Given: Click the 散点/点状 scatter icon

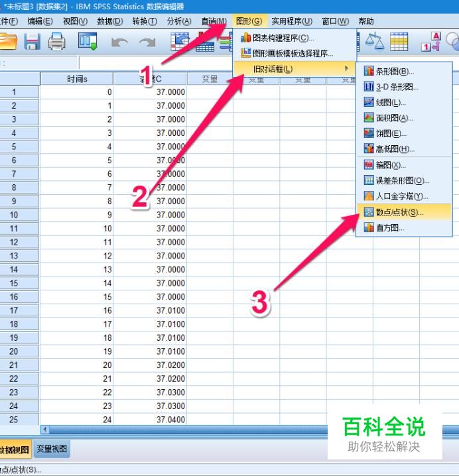Looking at the screenshot, I should (x=369, y=212).
